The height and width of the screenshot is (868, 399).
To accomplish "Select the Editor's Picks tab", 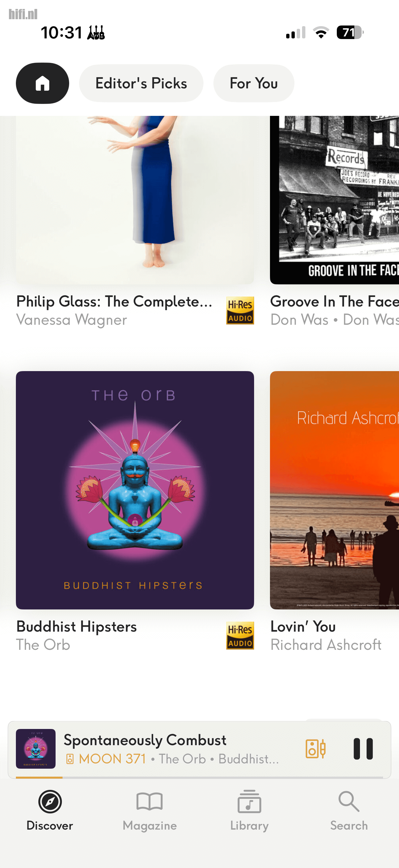I will pos(141,83).
